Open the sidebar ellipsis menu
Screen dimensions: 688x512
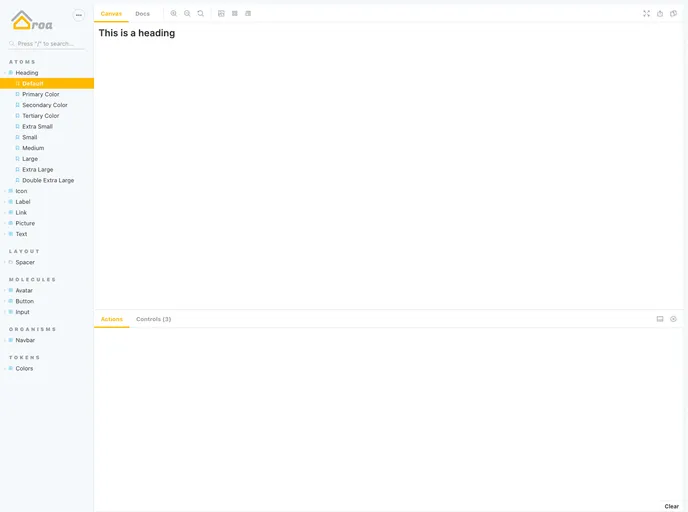click(79, 15)
